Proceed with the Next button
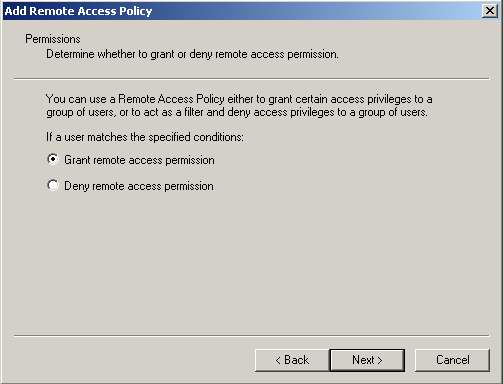The width and height of the screenshot is (503, 384). 367,360
